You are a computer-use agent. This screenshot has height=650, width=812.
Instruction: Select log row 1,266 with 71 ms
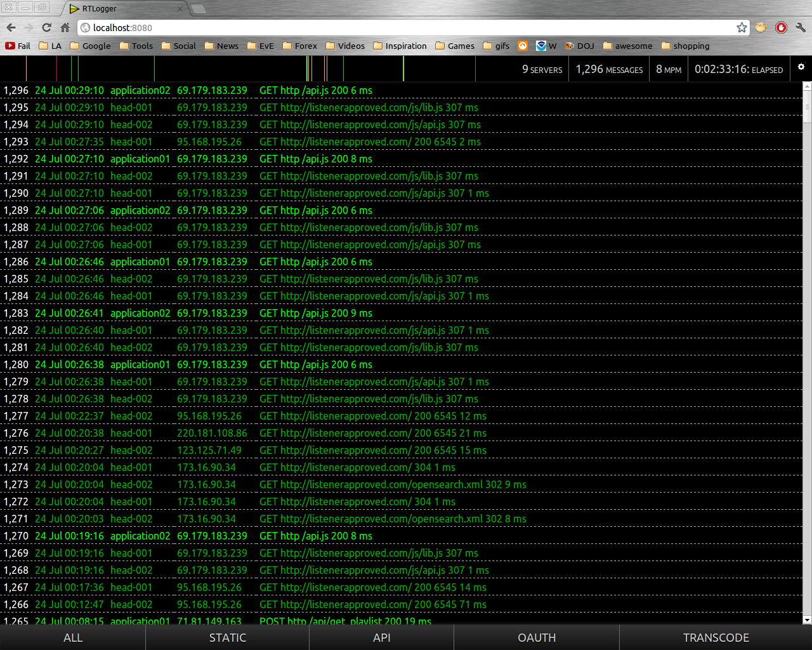point(401,604)
